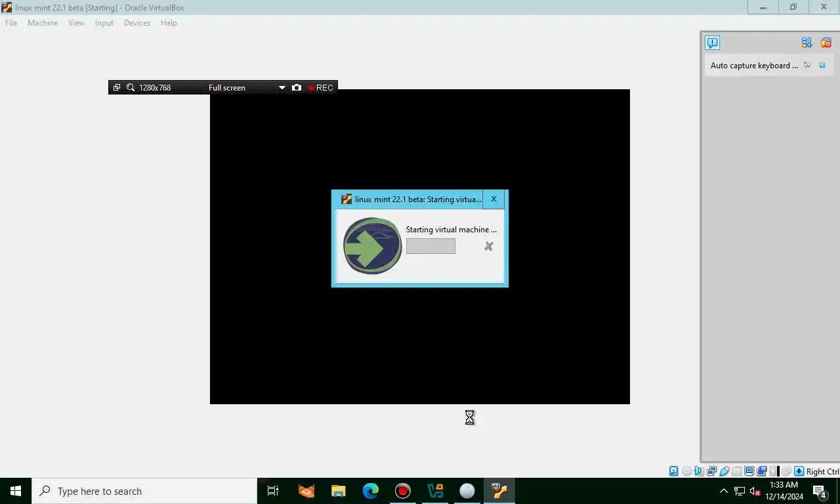Click the Right Ctrl host key label
840x504 pixels.
pyautogui.click(x=822, y=471)
